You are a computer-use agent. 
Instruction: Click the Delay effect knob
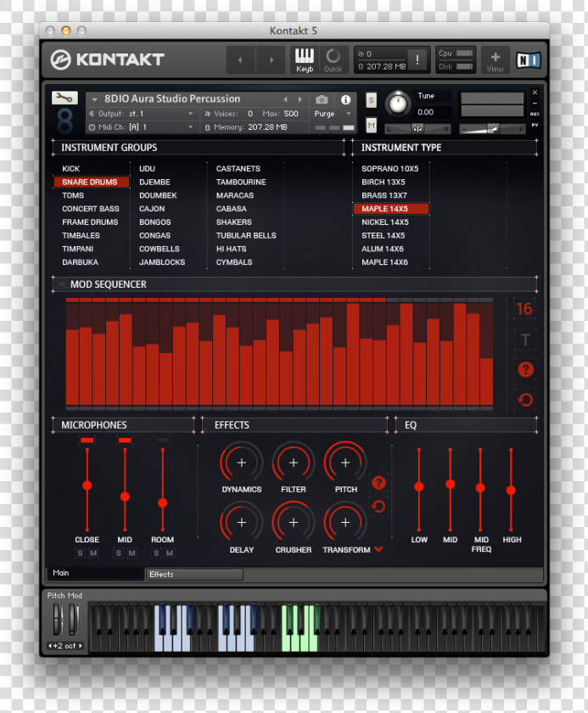pos(241,523)
